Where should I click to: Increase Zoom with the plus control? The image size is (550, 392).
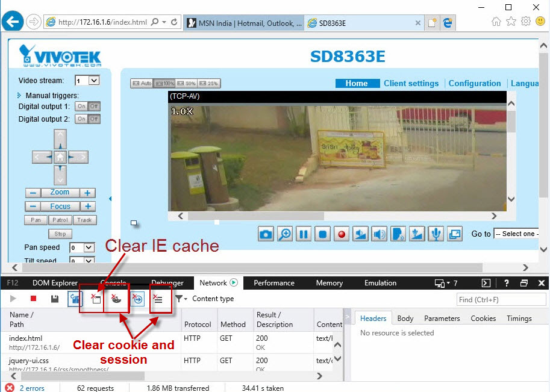pyautogui.click(x=87, y=192)
